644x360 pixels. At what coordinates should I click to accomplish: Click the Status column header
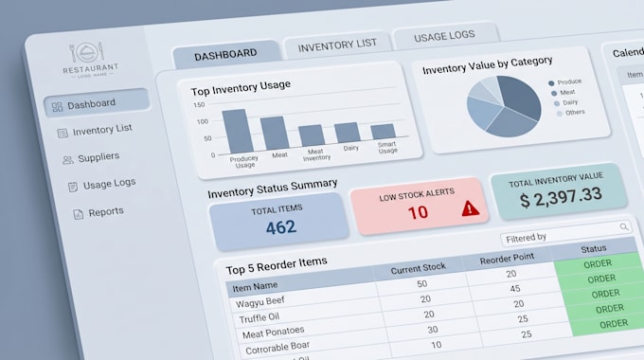[x=594, y=248]
